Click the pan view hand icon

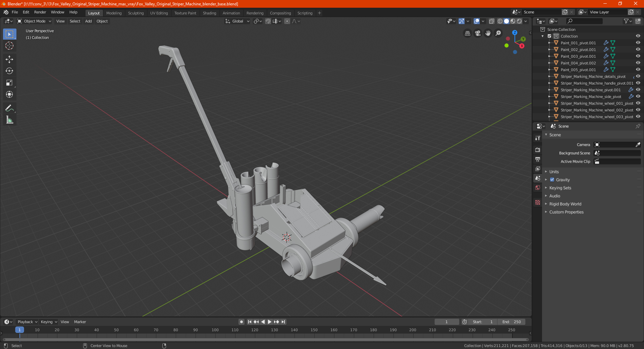coord(488,33)
